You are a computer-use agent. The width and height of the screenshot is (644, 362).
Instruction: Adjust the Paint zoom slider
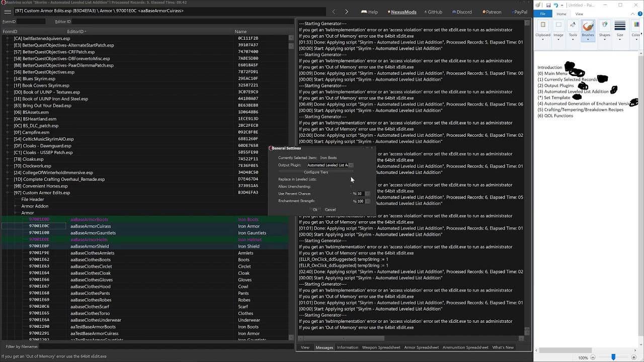click(x=613, y=357)
